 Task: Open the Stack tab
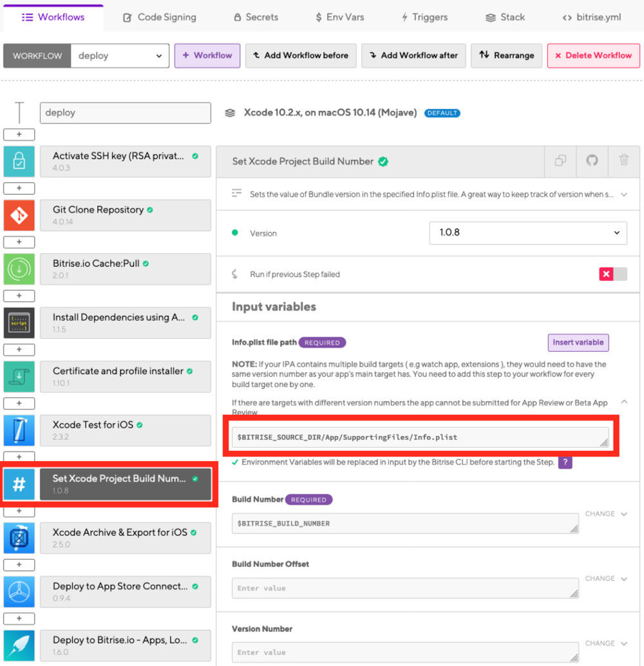505,17
